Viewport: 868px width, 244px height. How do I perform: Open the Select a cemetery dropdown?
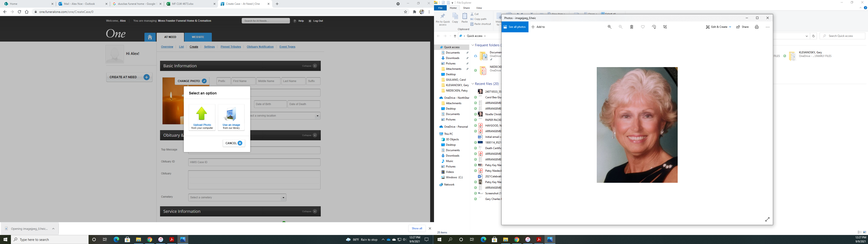[x=237, y=197]
